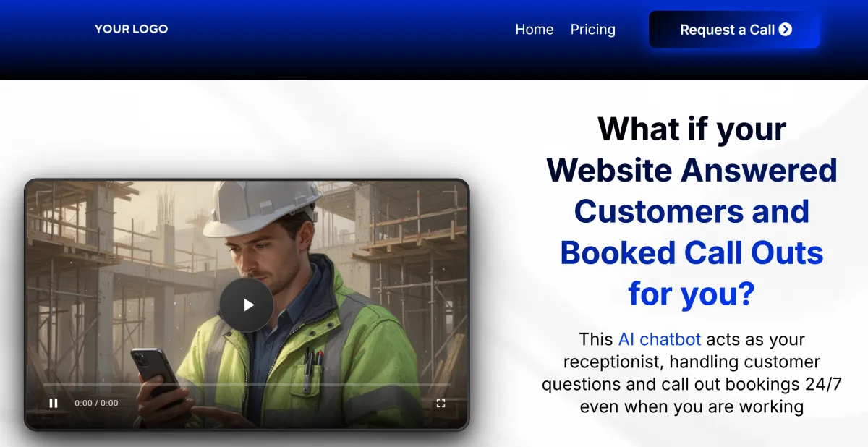Click the 0:00 / 0:00 time display
868x447 pixels.
[x=96, y=403]
